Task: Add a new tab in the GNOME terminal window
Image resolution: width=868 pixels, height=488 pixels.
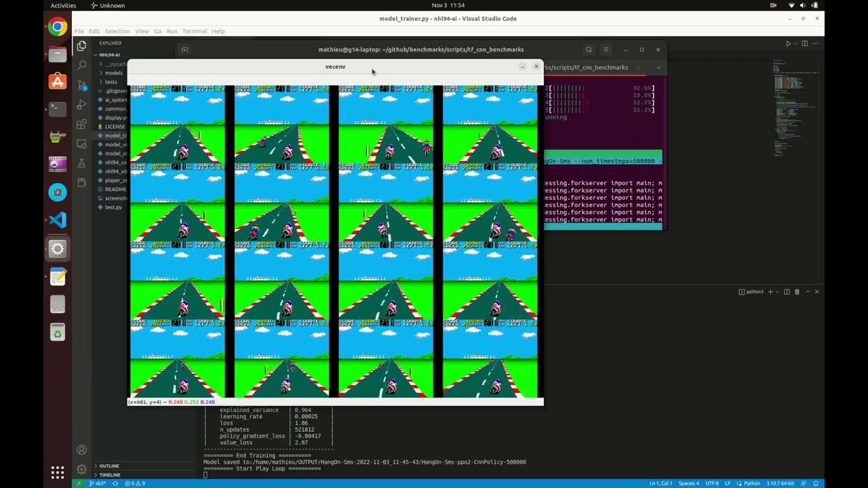Action: [x=184, y=49]
